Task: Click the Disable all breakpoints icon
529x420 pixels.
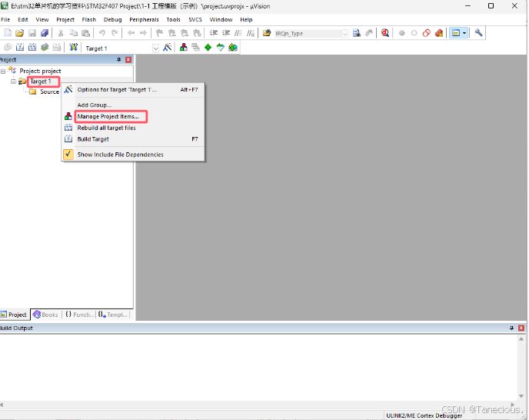Action: pyautogui.click(x=427, y=33)
